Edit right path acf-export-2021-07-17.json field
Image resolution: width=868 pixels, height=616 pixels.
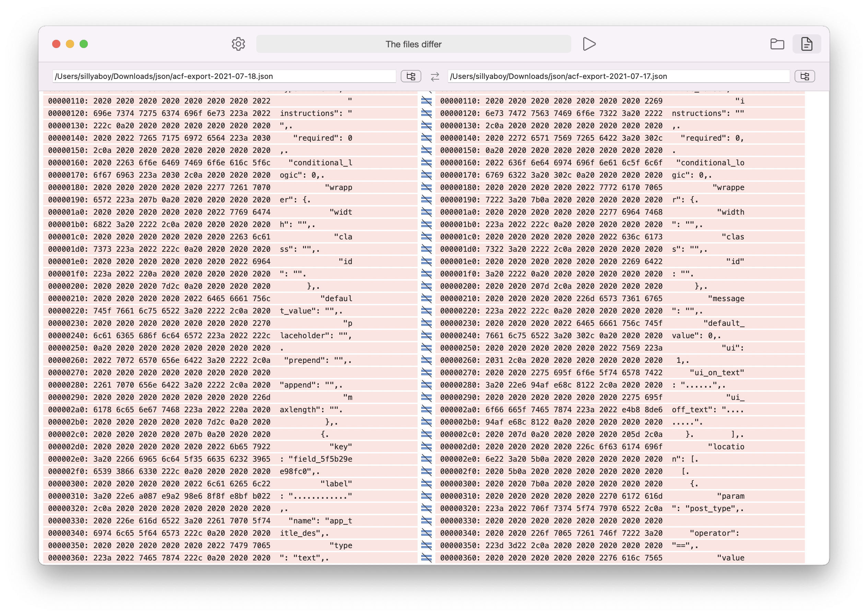[619, 76]
